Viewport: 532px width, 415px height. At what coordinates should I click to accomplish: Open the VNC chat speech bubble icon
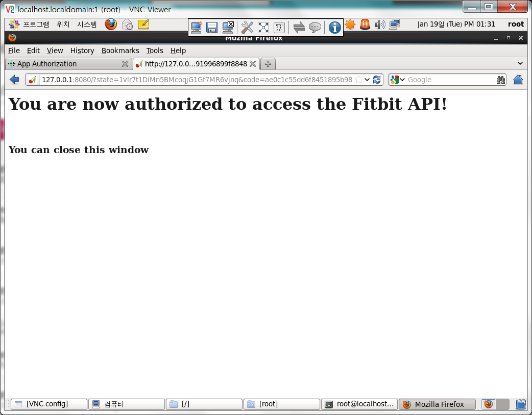tap(315, 28)
